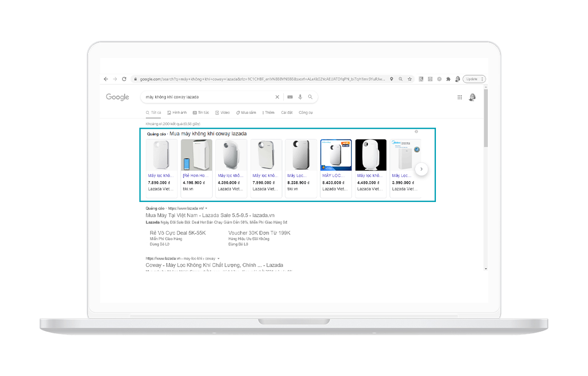Switch to the Hình ảnh tab
Screen dimensions: 588x376
click(177, 112)
